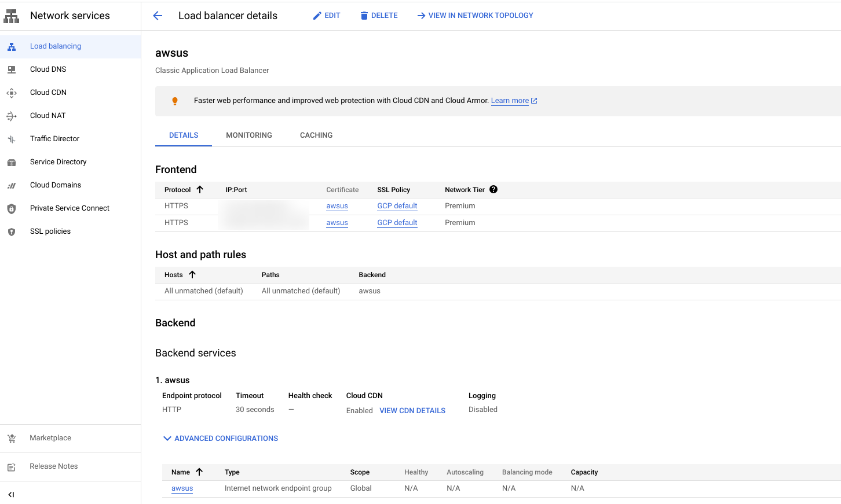Image resolution: width=841 pixels, height=504 pixels.
Task: Click the IP:Port column header
Action: (x=236, y=190)
